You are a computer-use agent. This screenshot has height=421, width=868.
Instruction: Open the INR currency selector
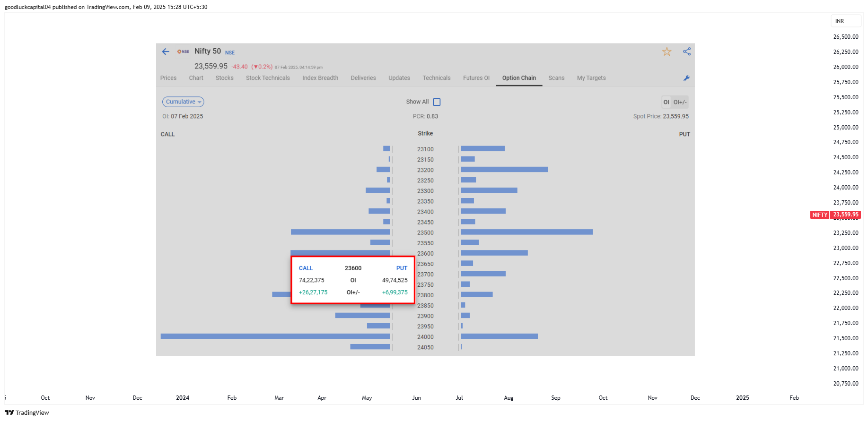tap(846, 21)
